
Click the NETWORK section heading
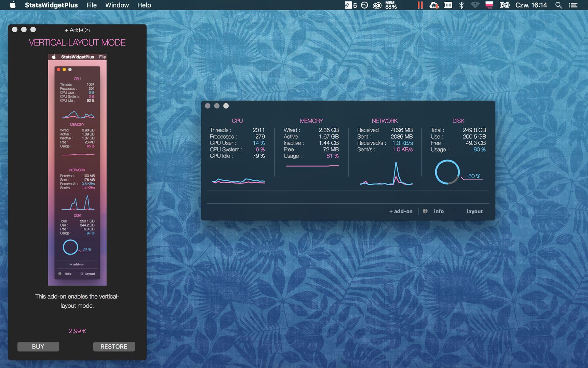point(385,121)
